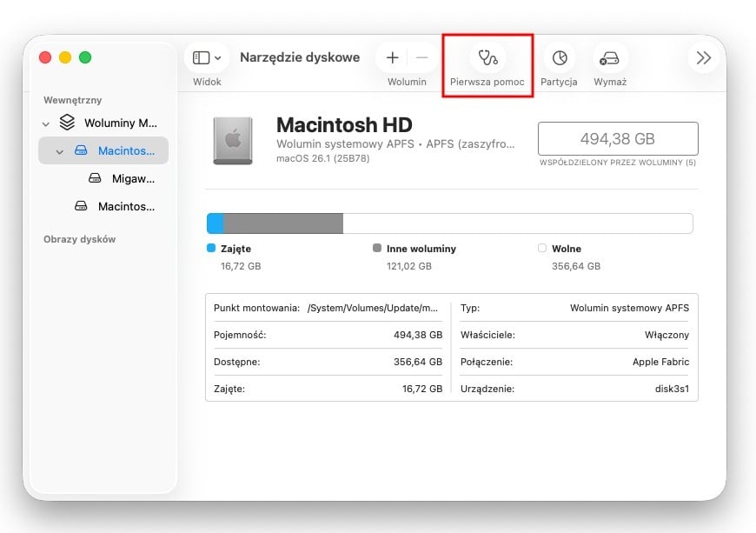The width and height of the screenshot is (756, 533).
Task: Click the 356,64 GB free legend value
Action: pyautogui.click(x=576, y=266)
